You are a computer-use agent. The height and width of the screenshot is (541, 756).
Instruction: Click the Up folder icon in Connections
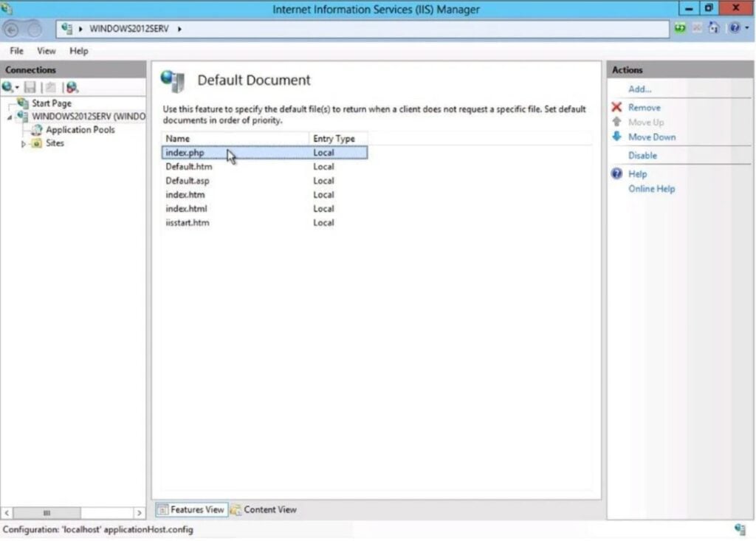click(51, 87)
